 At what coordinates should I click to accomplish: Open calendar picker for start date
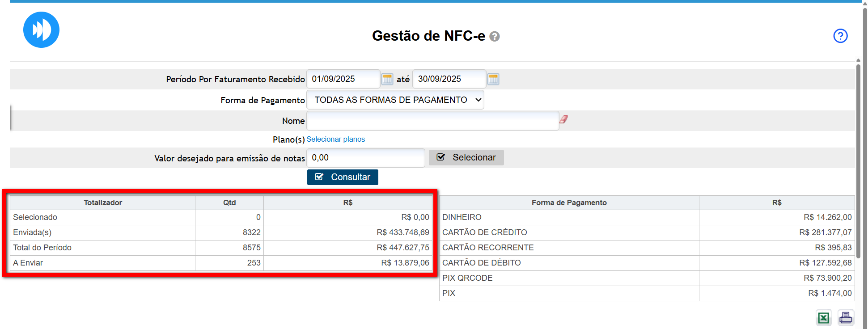[387, 79]
